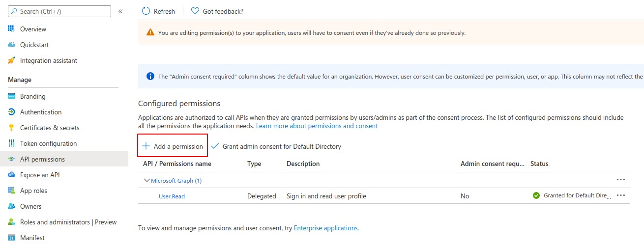The height and width of the screenshot is (247, 644).
Task: Click the Token configuration icon
Action: [x=11, y=143]
